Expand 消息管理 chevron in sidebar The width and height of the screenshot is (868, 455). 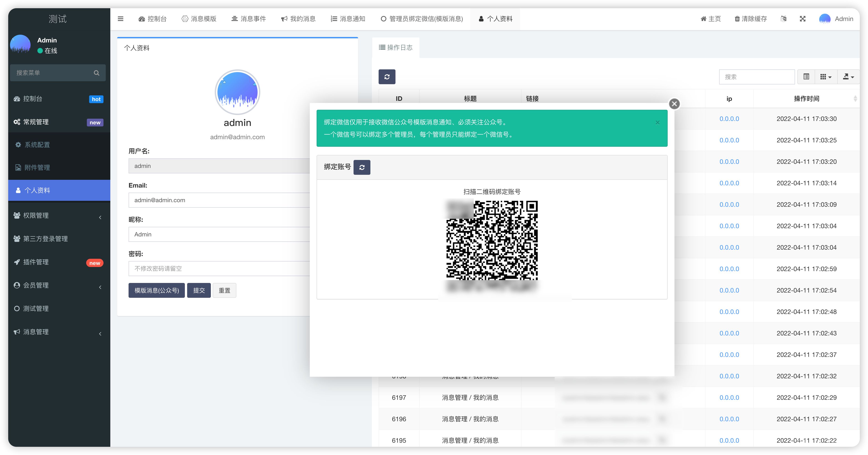100,334
